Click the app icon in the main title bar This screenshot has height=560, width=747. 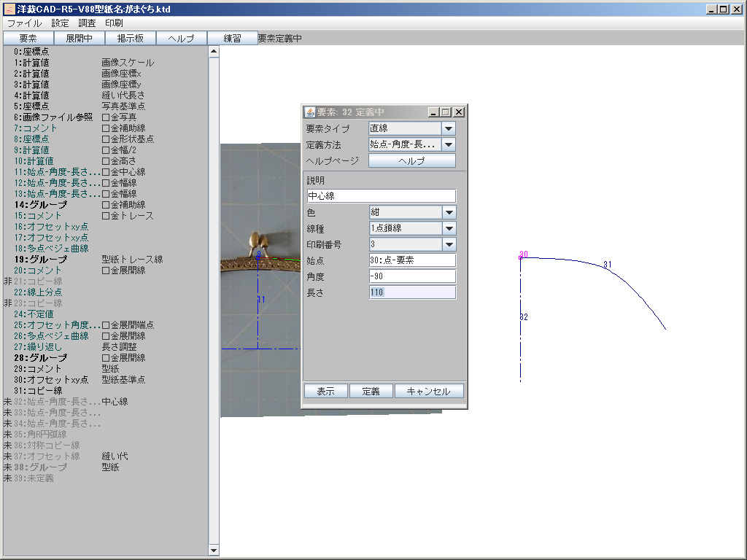coord(9,9)
